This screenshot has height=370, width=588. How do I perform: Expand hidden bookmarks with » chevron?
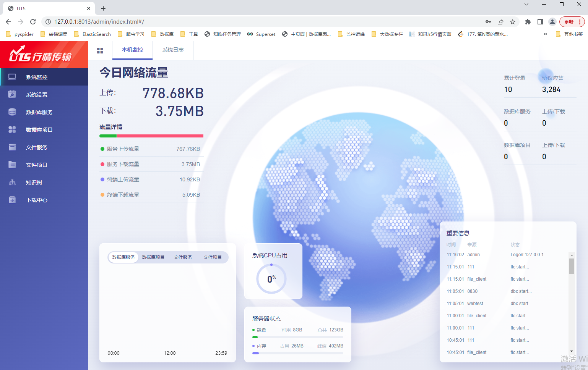click(x=546, y=34)
